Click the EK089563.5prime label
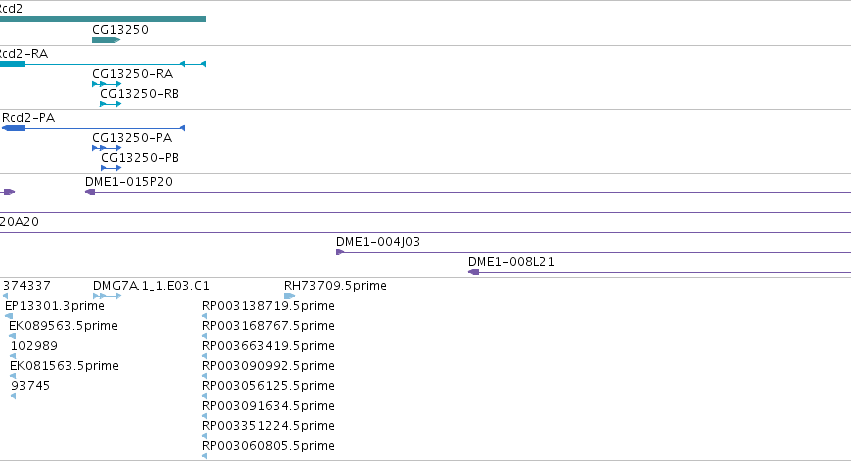Viewport: 851px width, 461px height. pos(63,326)
